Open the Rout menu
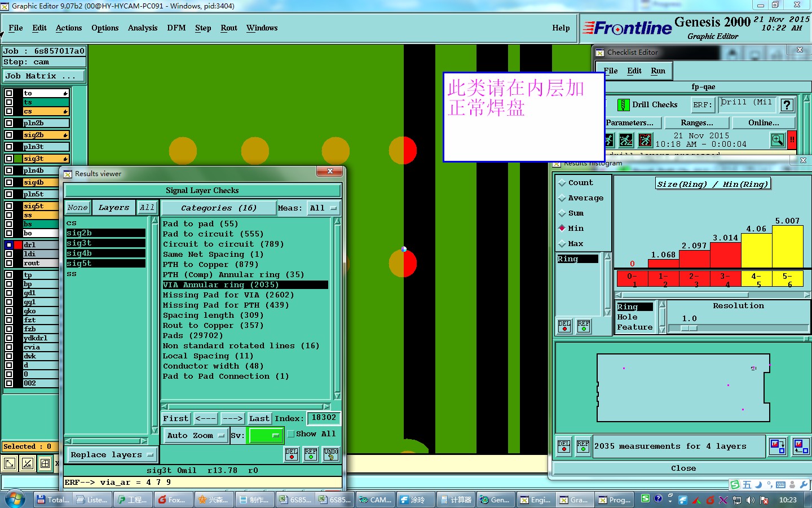The image size is (812, 508). 229,28
